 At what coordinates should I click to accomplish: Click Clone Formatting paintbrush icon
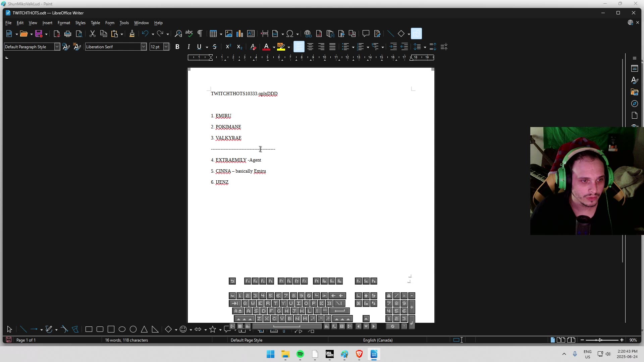[132, 34]
